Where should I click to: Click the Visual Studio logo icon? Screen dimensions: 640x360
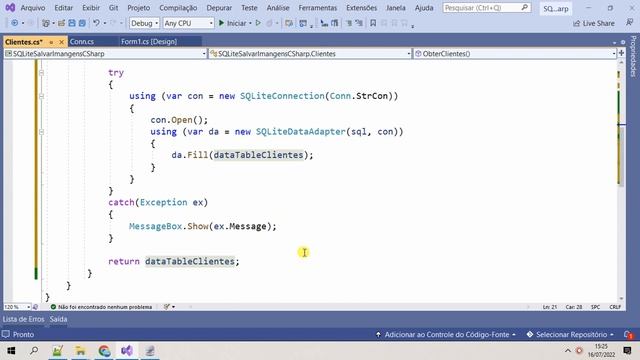10,7
